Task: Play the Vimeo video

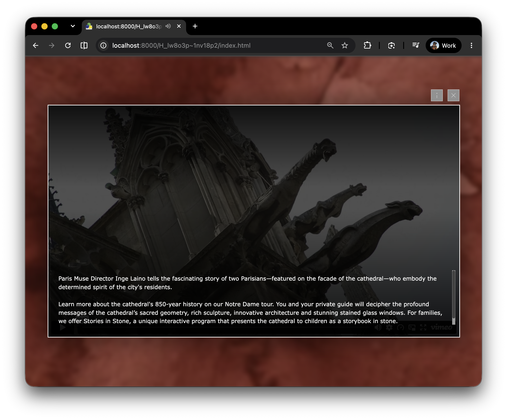Action: [x=63, y=328]
